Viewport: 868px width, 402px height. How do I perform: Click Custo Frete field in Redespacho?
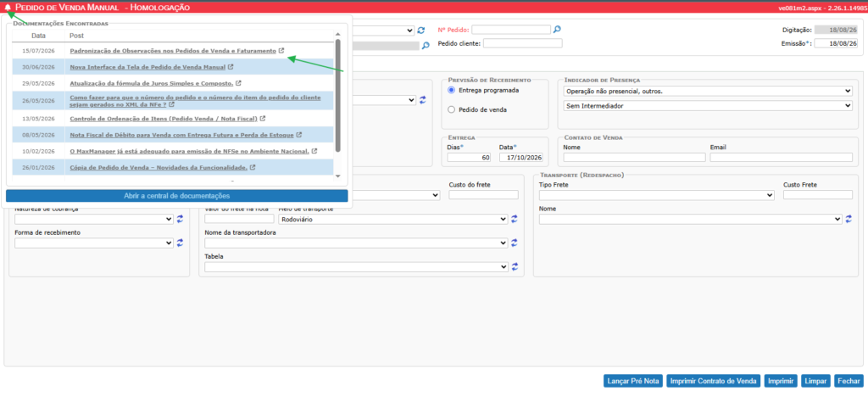click(x=818, y=195)
